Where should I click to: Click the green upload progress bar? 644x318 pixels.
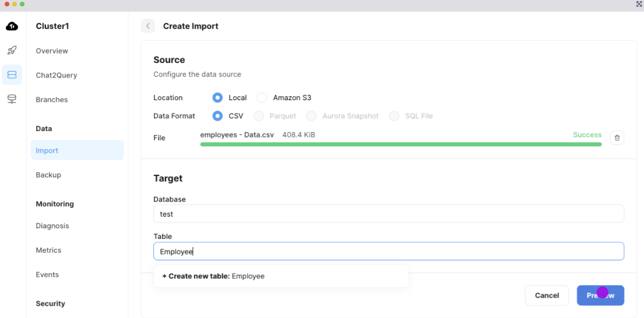[400, 144]
